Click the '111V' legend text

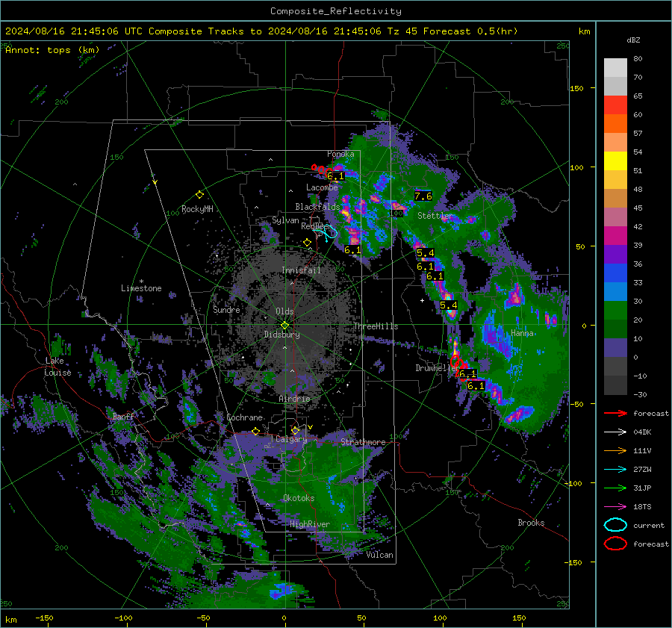pyautogui.click(x=642, y=450)
